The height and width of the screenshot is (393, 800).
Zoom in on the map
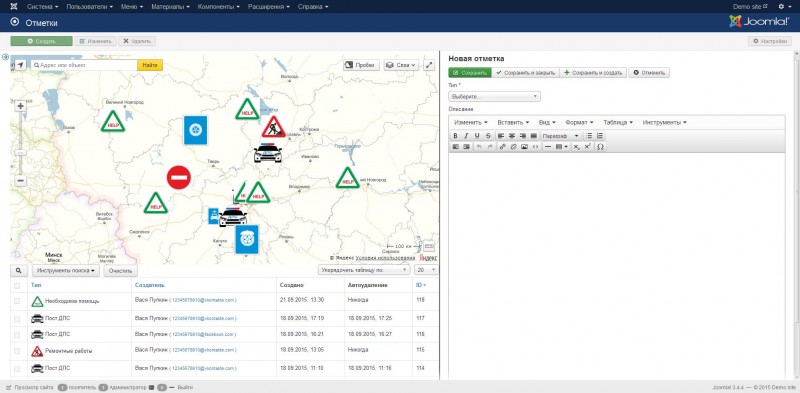(x=20, y=106)
